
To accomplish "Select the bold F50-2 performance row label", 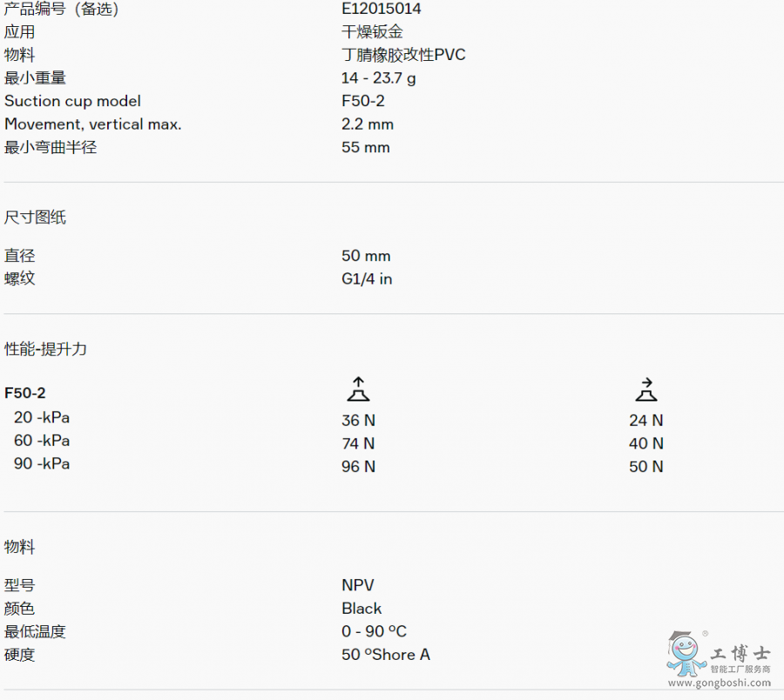I will (25, 394).
